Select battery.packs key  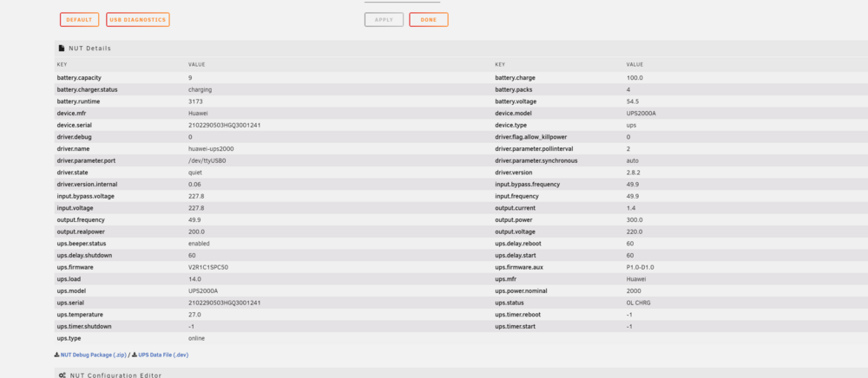pyautogui.click(x=513, y=89)
